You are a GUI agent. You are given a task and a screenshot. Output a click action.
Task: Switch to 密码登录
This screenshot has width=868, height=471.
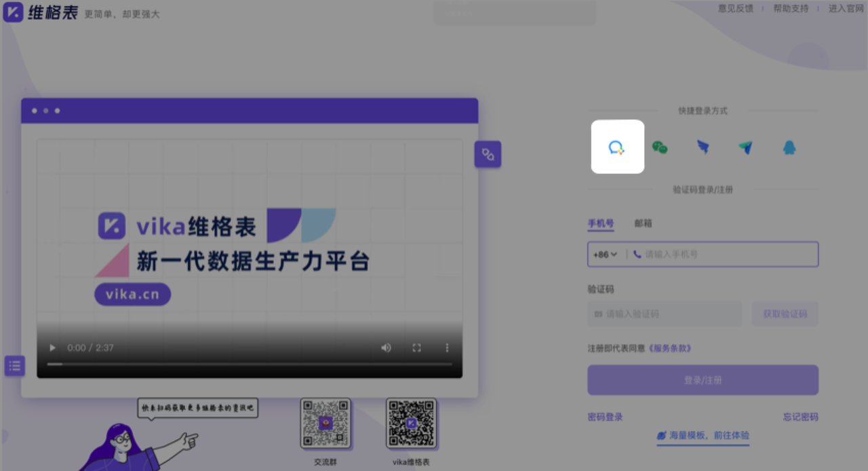[605, 417]
